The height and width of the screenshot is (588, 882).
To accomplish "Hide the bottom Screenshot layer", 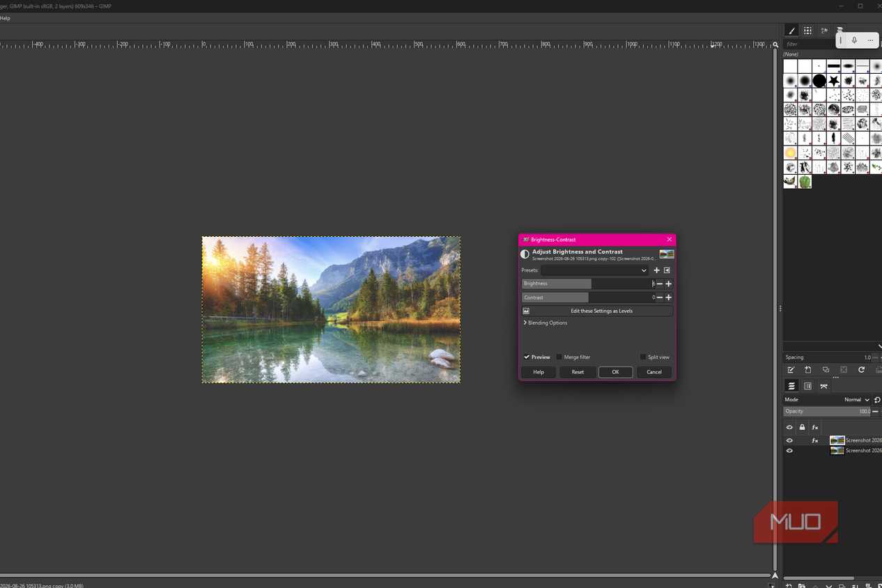I will (789, 451).
